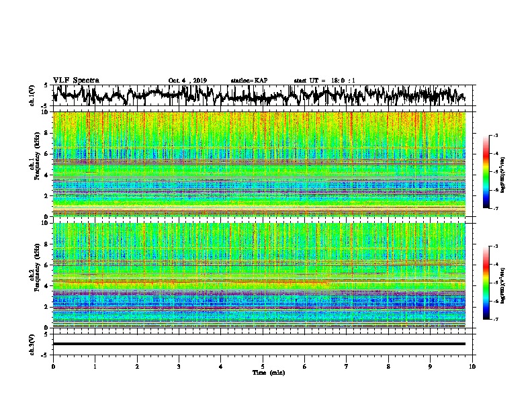532x411 pixels.
Task: Click the 'station=KAP' label
Action: 249,81
